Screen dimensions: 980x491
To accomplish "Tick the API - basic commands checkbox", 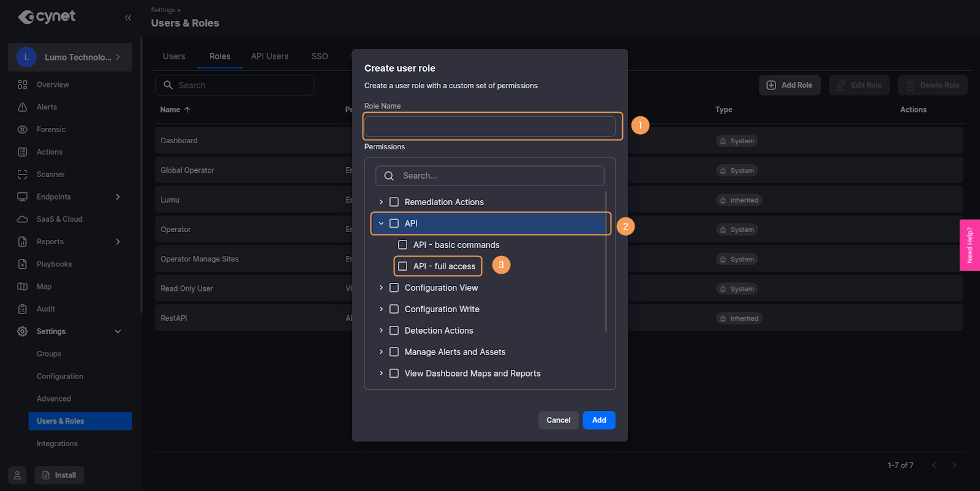I will [403, 245].
